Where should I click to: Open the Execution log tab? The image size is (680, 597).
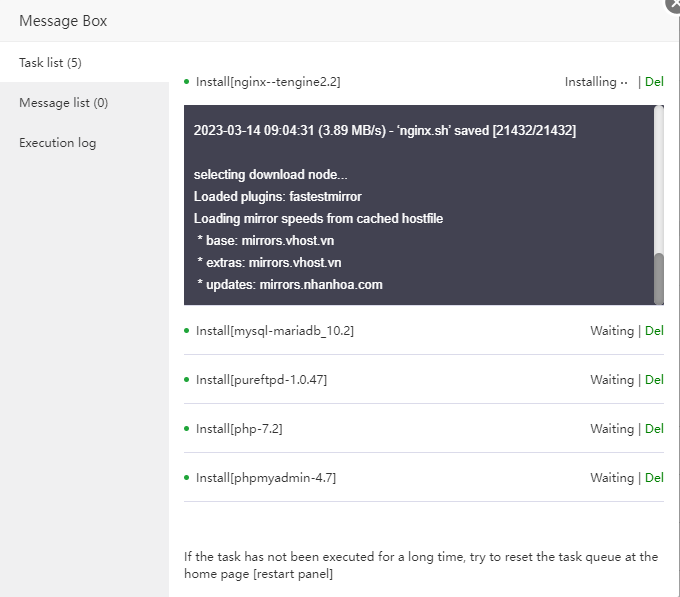point(84,143)
